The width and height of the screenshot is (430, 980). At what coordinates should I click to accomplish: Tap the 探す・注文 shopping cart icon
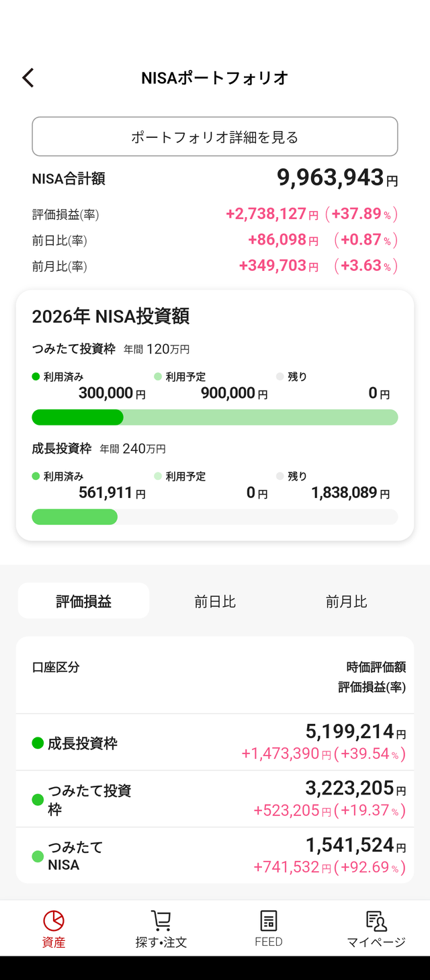(x=161, y=920)
